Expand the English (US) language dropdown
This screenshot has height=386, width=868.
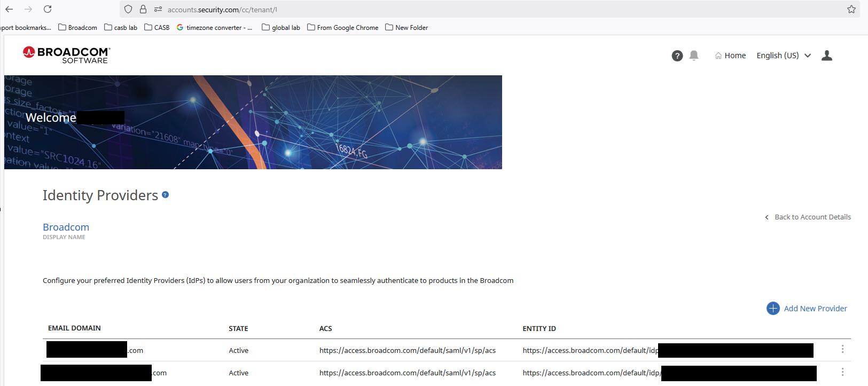click(x=784, y=56)
